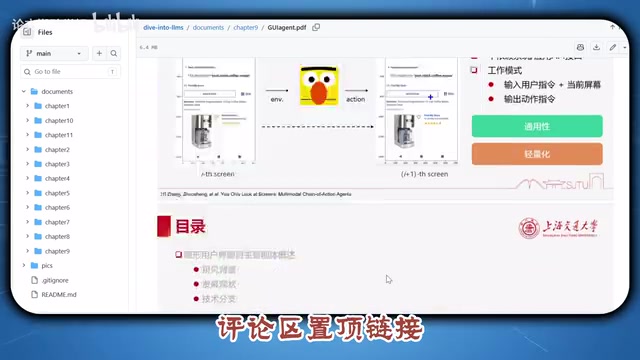Go to dive-into-llms repository breadcrumb
Viewport: 640px width, 360px height.
click(x=163, y=27)
